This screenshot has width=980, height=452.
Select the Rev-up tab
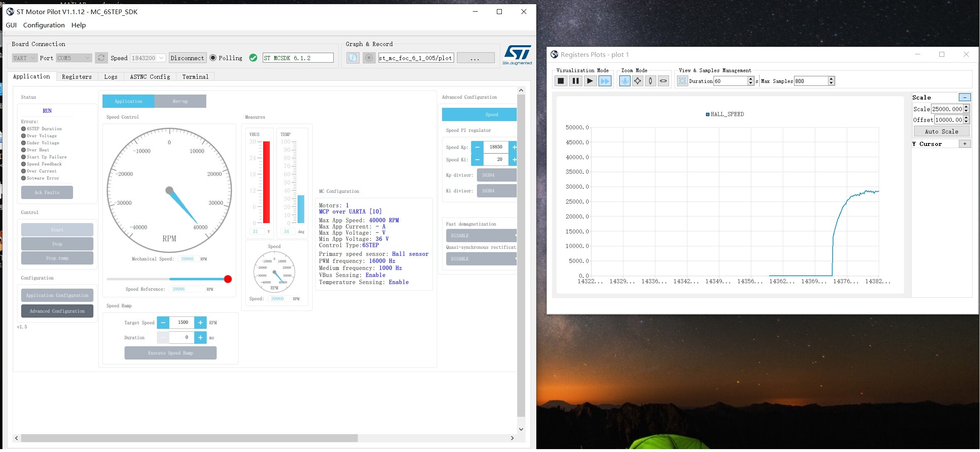click(x=180, y=101)
